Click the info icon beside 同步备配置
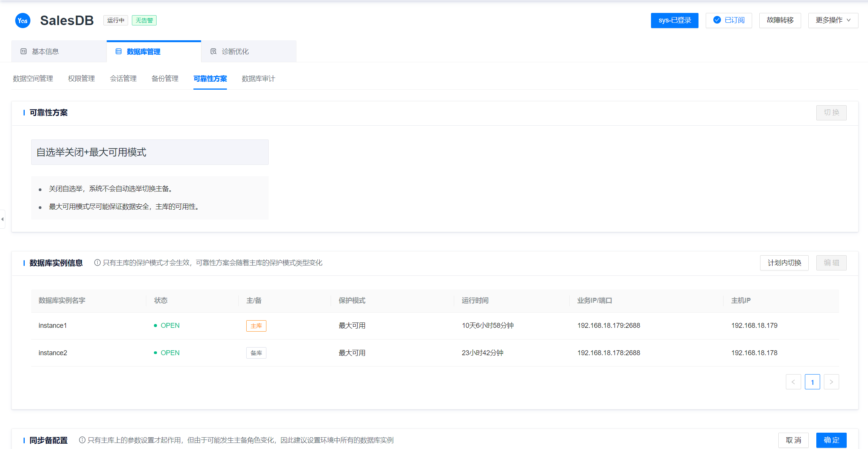This screenshot has width=868, height=449. 82,440
